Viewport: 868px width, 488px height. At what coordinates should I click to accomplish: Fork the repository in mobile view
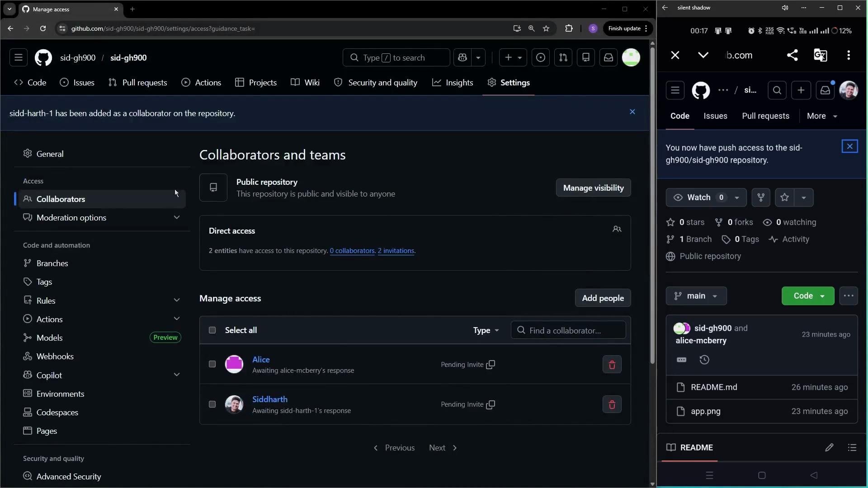pos(761,197)
